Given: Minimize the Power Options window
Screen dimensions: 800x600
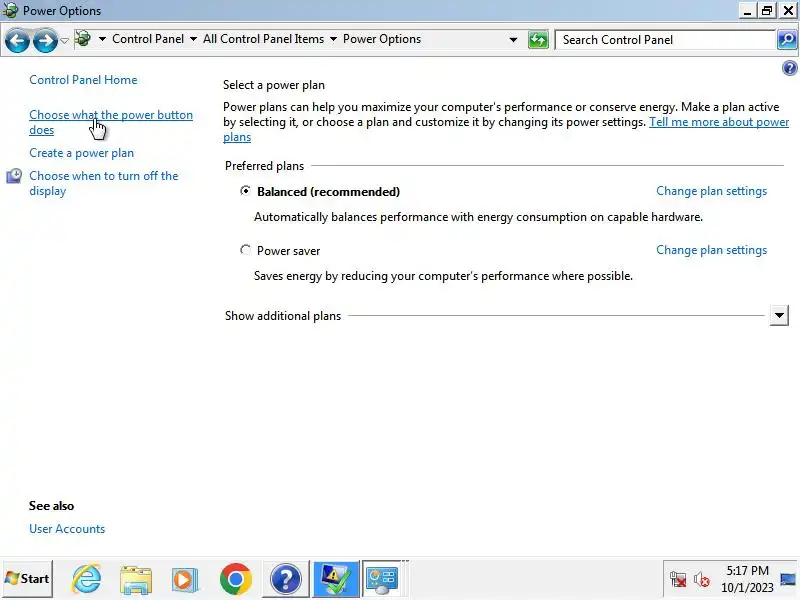Looking at the screenshot, I should click(747, 11).
